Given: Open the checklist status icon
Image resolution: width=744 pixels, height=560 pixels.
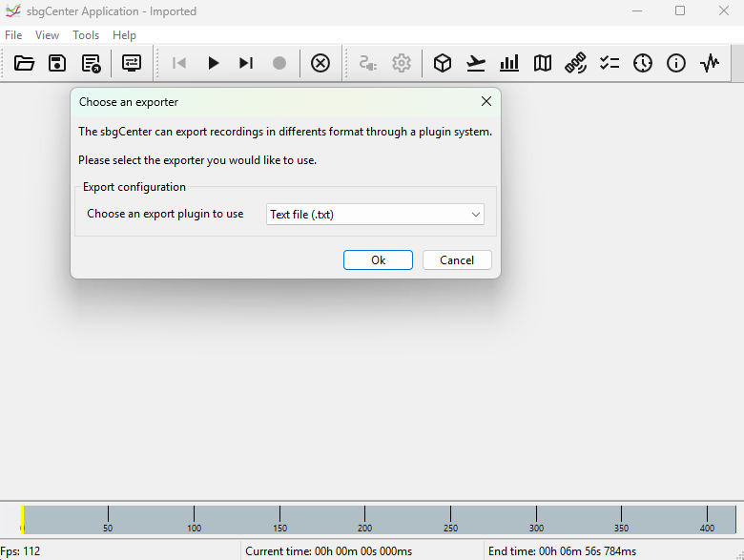Looking at the screenshot, I should tap(610, 63).
